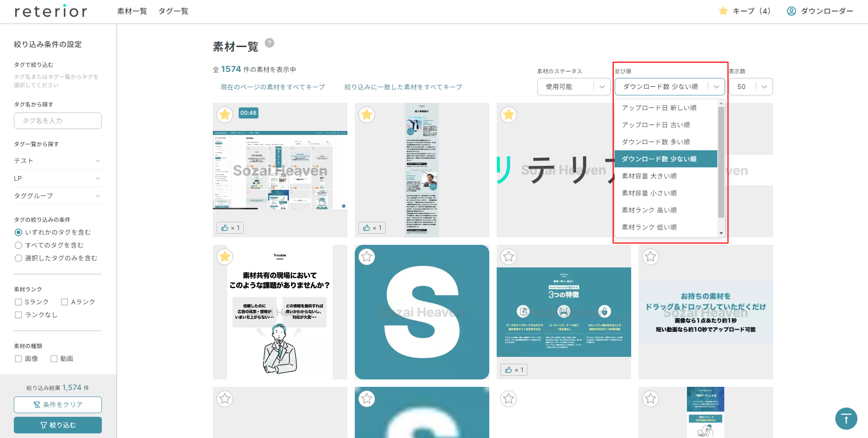Screen dimensions: 868x438
Task: Open the 素材のステータス dropdown showing 使用可能
Action: (574, 87)
